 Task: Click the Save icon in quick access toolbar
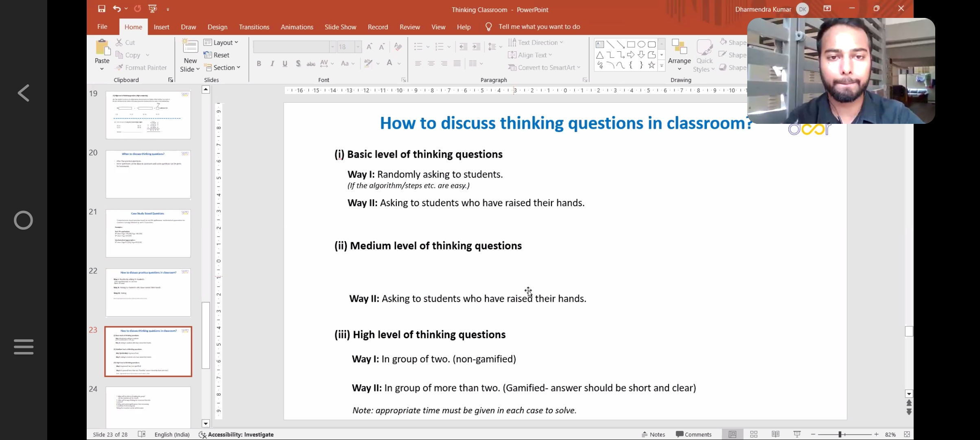(x=101, y=9)
